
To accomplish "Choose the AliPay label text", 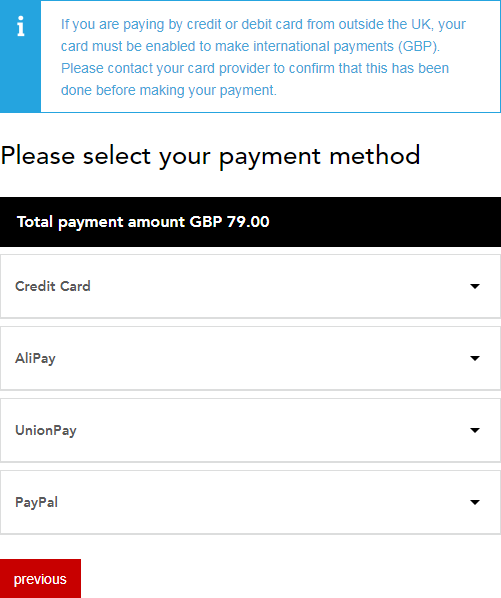I will [x=35, y=358].
